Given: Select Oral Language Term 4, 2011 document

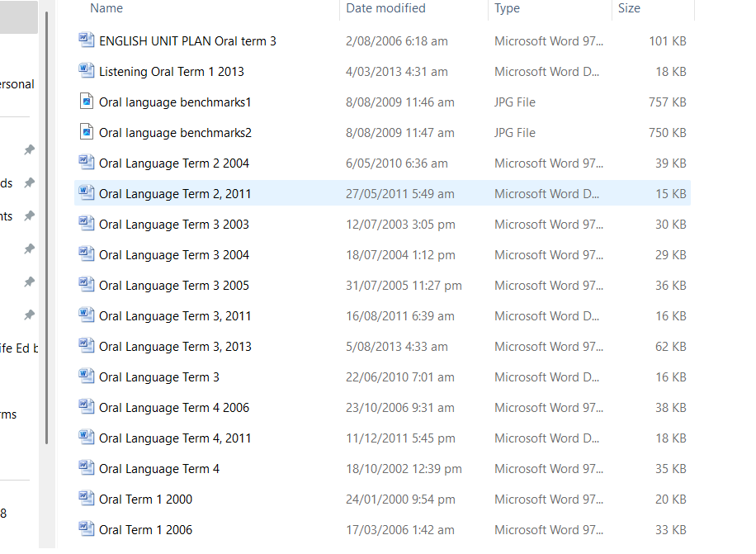Looking at the screenshot, I should [382, 438].
